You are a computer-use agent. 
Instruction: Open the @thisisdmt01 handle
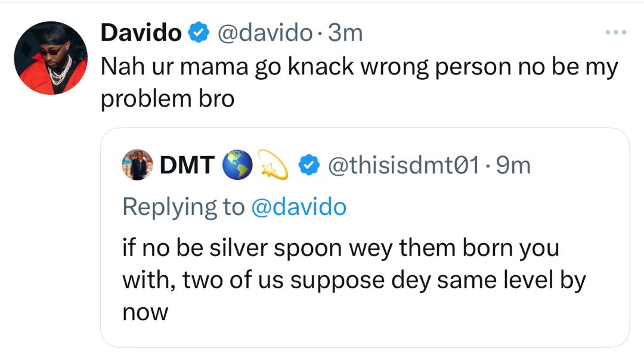(x=404, y=166)
